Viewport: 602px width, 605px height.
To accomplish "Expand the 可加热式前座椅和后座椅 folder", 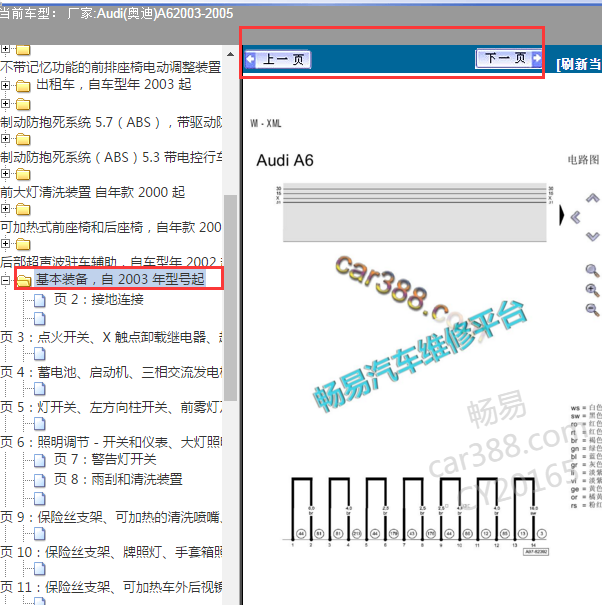I will [5, 208].
